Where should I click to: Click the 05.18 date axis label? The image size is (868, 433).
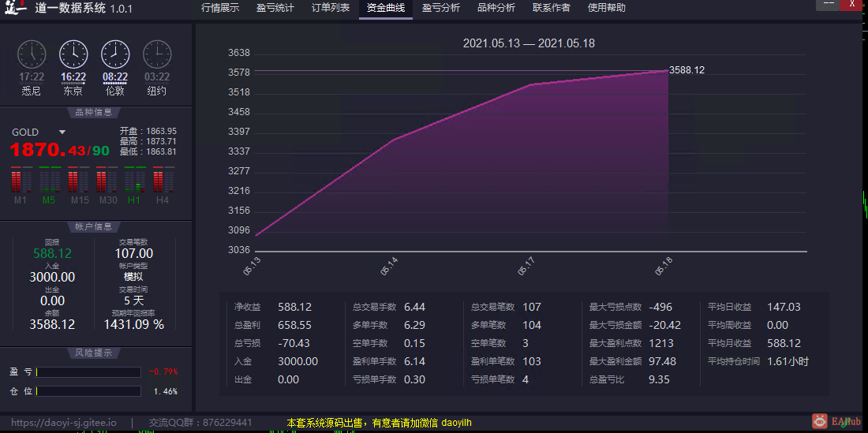coord(663,266)
